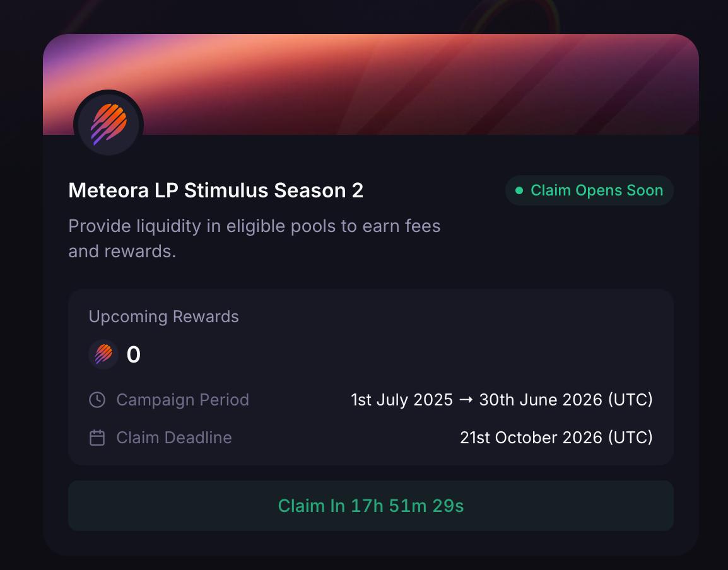
Task: Click the large Meteora logo avatar
Action: (108, 124)
